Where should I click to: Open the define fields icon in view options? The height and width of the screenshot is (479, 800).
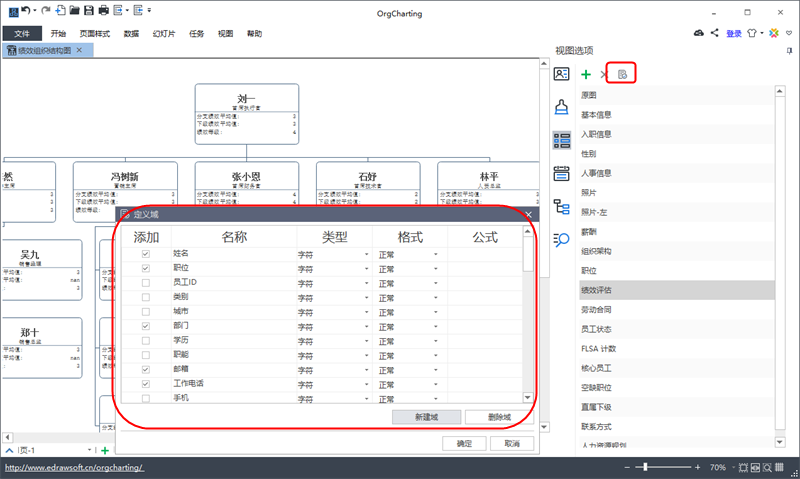pos(622,74)
